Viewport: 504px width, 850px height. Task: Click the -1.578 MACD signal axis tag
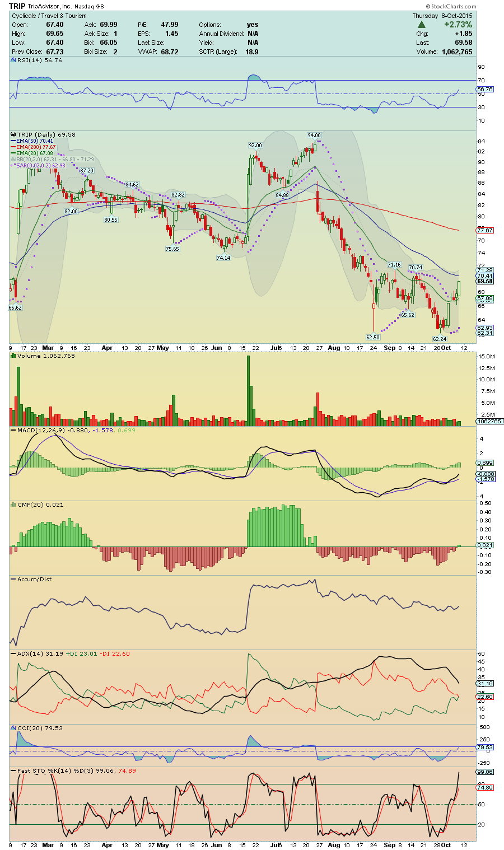coord(485,479)
